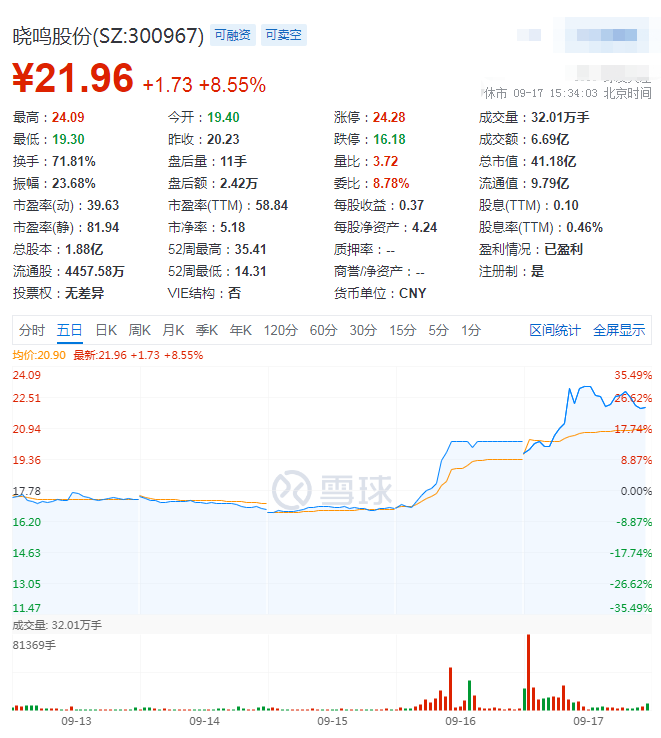Click the 股息率(TTM) value 0.46%
This screenshot has width=661, height=738.
click(x=584, y=228)
